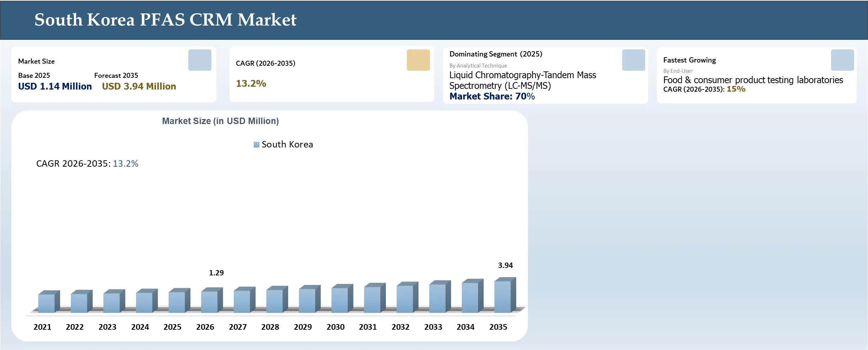Click the 2027 x-axis year label

238,327
